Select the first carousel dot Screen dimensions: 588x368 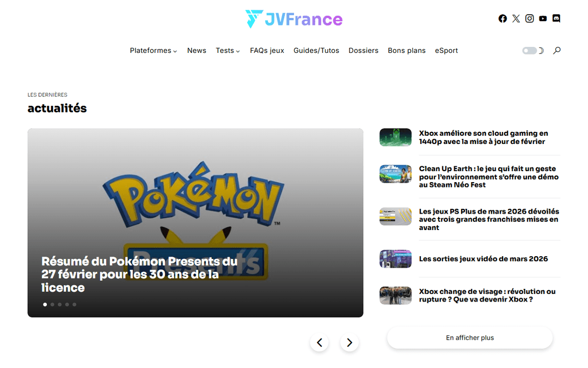click(45, 305)
